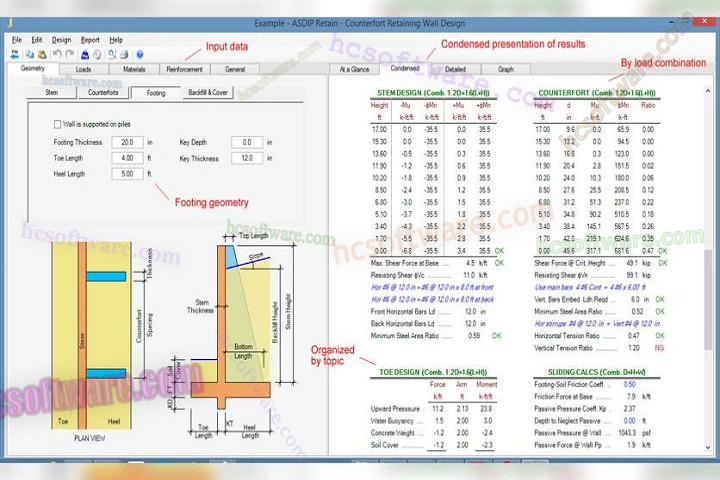Show the Detailed results tab
This screenshot has width=720, height=480.
pyautogui.click(x=456, y=69)
